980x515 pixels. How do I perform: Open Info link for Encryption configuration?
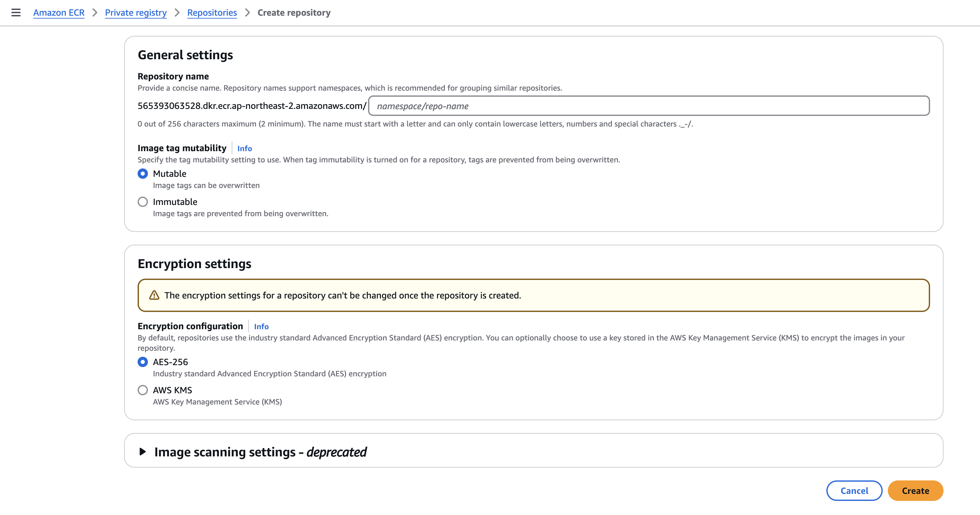[x=261, y=327]
